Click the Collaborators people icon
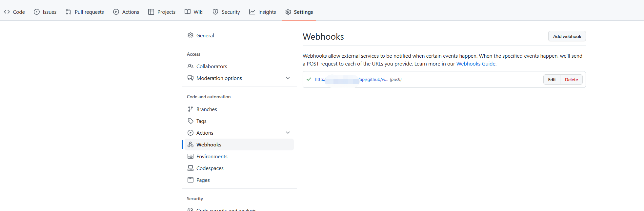 191,66
